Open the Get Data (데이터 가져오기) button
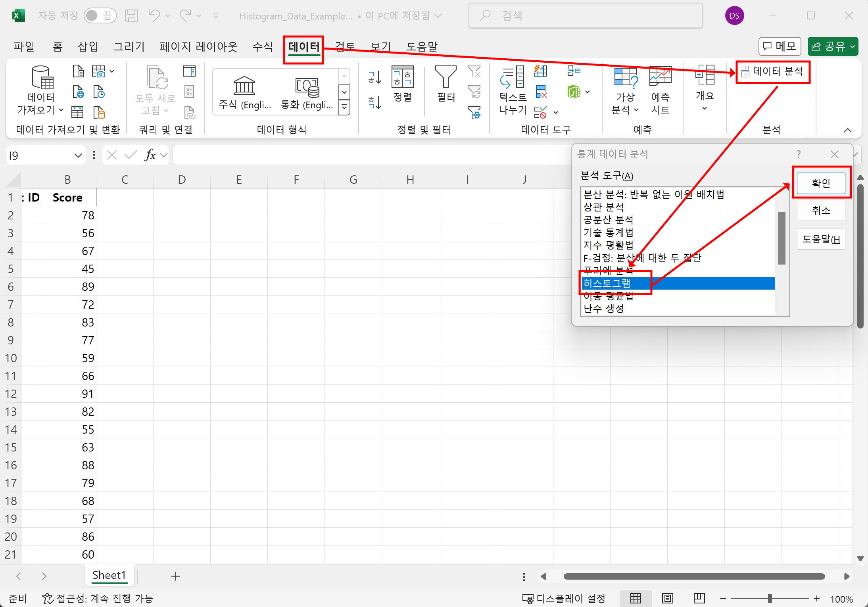868x607 pixels. coord(40,91)
